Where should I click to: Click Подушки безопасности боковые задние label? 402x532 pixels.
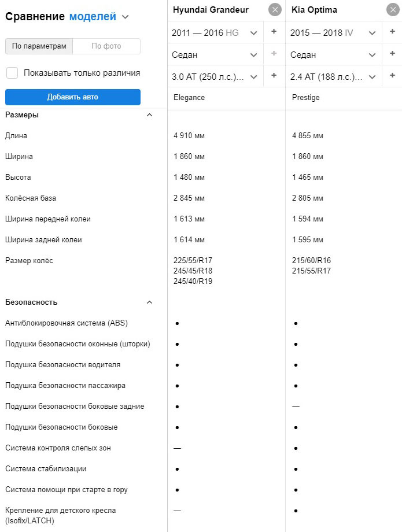75,407
